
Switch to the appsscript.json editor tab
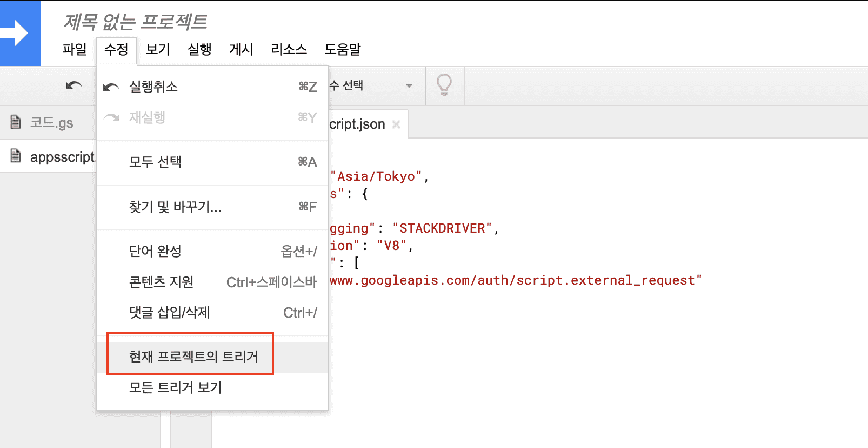(358, 124)
